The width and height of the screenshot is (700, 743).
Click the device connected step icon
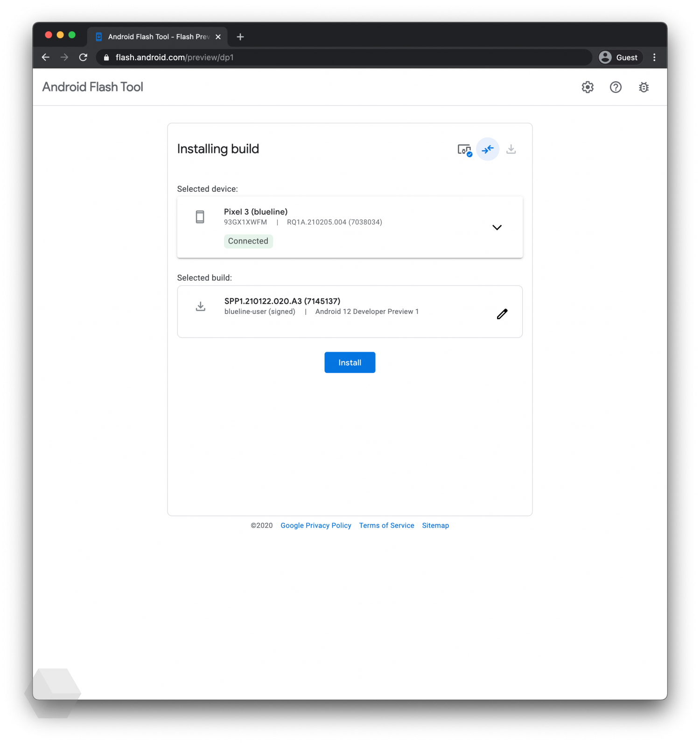pos(464,150)
